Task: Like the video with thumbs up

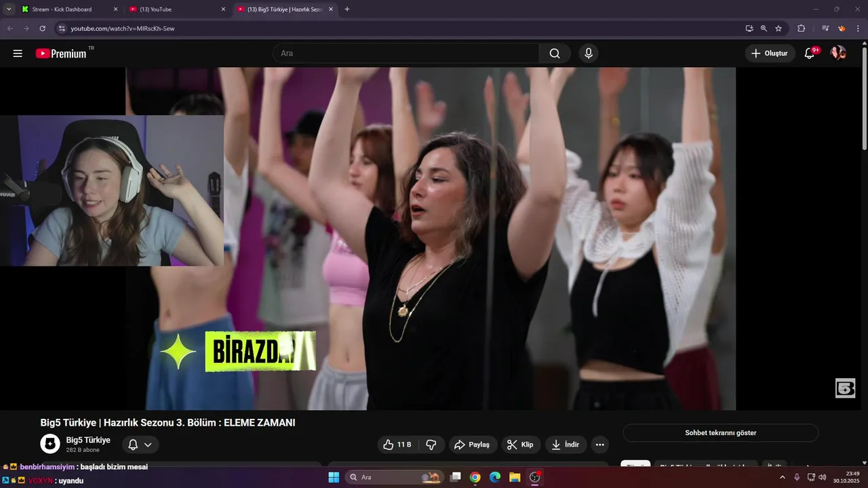Action: coord(397,445)
